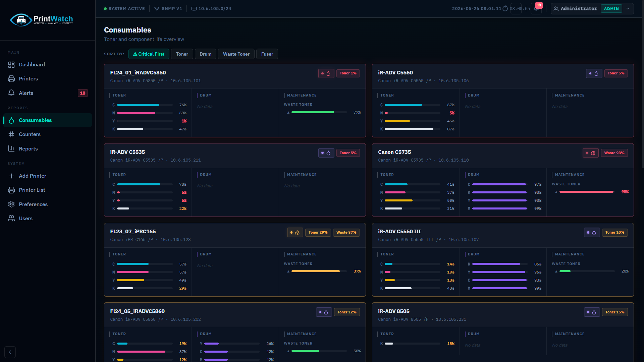The width and height of the screenshot is (644, 362).
Task: Click the orange 87% waste toner bar
Action: click(x=319, y=271)
